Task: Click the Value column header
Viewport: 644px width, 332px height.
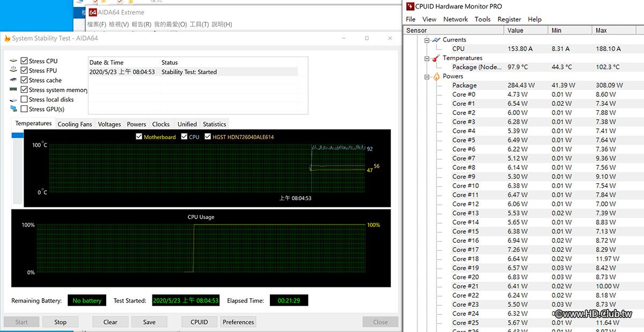Action: 515,31
